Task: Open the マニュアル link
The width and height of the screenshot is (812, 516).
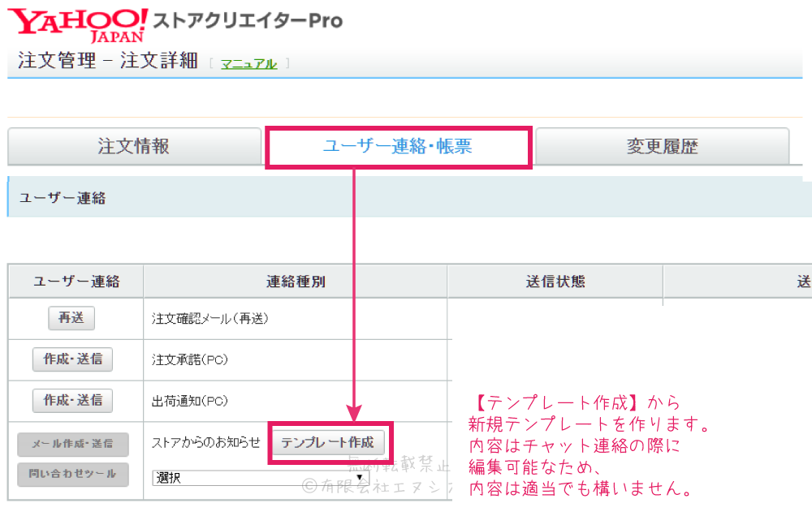Action: pyautogui.click(x=248, y=63)
